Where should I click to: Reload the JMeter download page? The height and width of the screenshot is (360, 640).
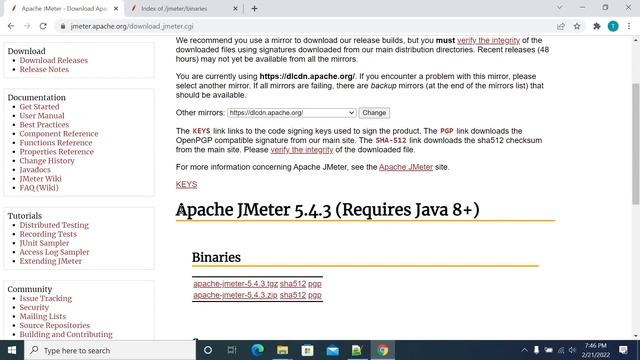(43, 26)
